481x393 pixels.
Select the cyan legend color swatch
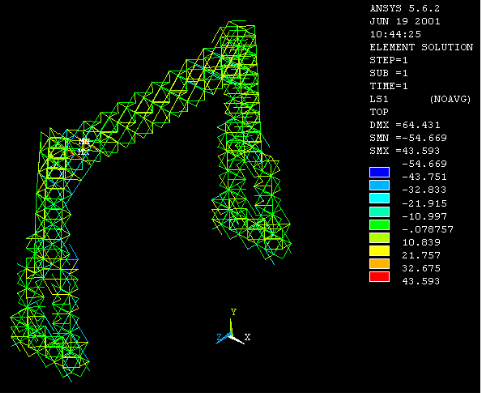point(379,198)
